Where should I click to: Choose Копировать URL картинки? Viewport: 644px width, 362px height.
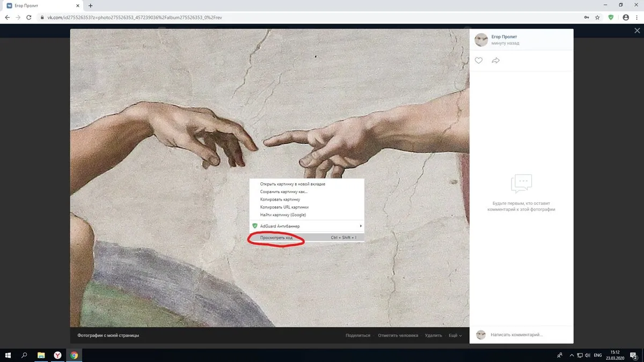[x=307, y=207]
